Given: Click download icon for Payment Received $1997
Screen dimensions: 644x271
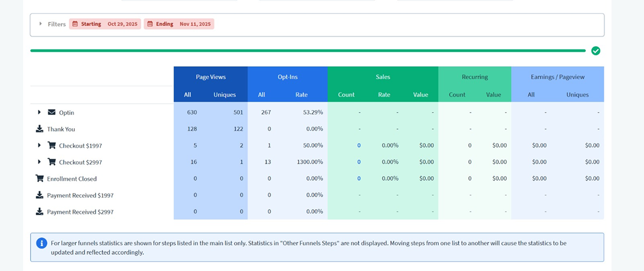Looking at the screenshot, I should [x=39, y=195].
